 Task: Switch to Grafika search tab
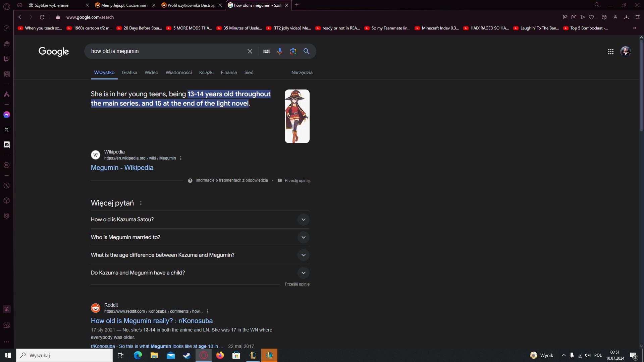129,72
